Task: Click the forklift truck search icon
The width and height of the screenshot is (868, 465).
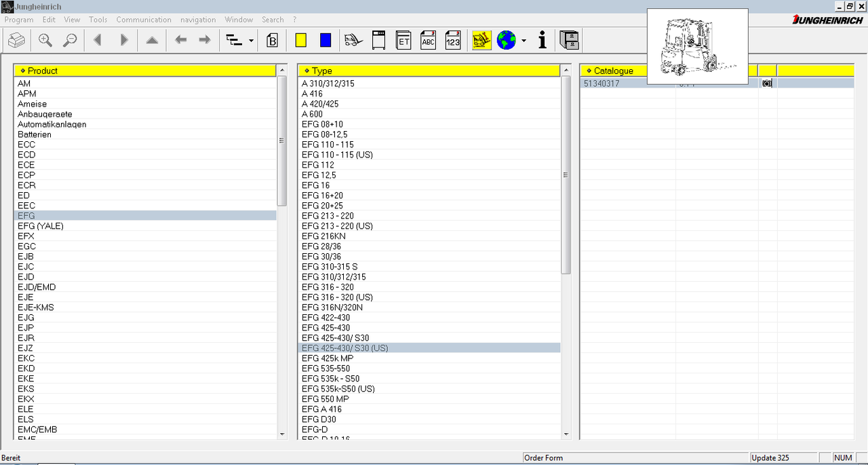Action: [353, 41]
